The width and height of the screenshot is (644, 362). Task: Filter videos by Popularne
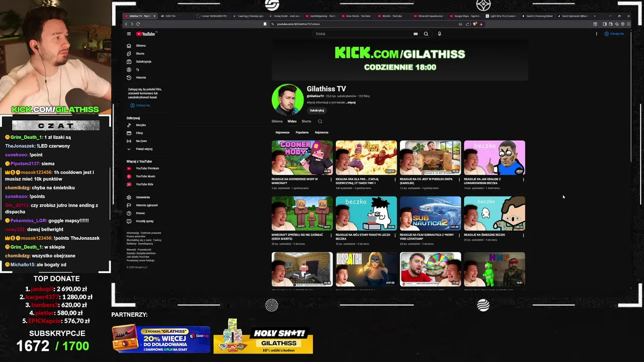302,132
